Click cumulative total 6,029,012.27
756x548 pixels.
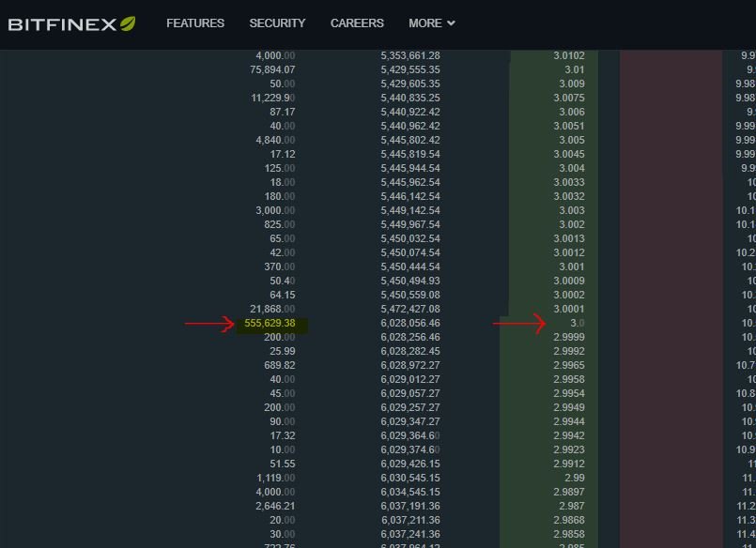(x=410, y=379)
